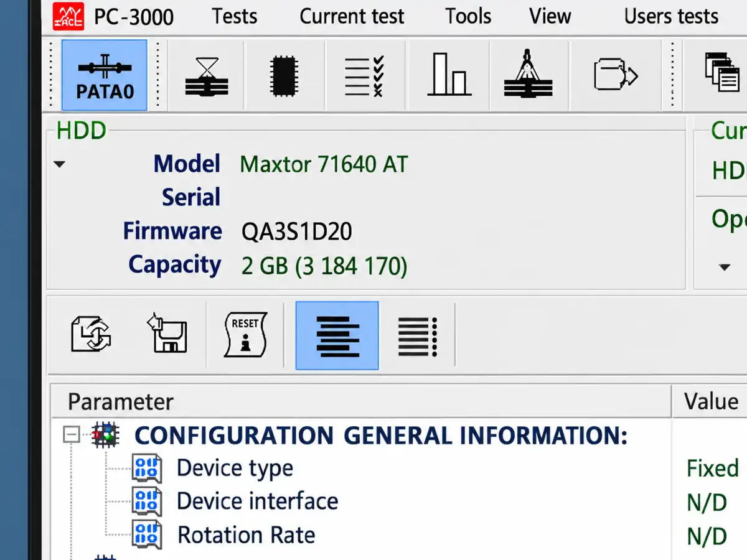
Task: Click the compass over disk platters icon
Action: point(529,75)
